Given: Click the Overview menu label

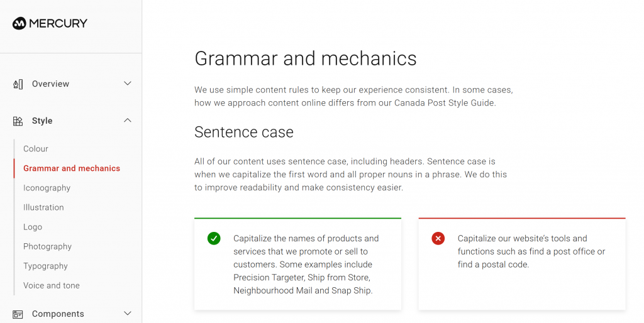Looking at the screenshot, I should (x=50, y=84).
